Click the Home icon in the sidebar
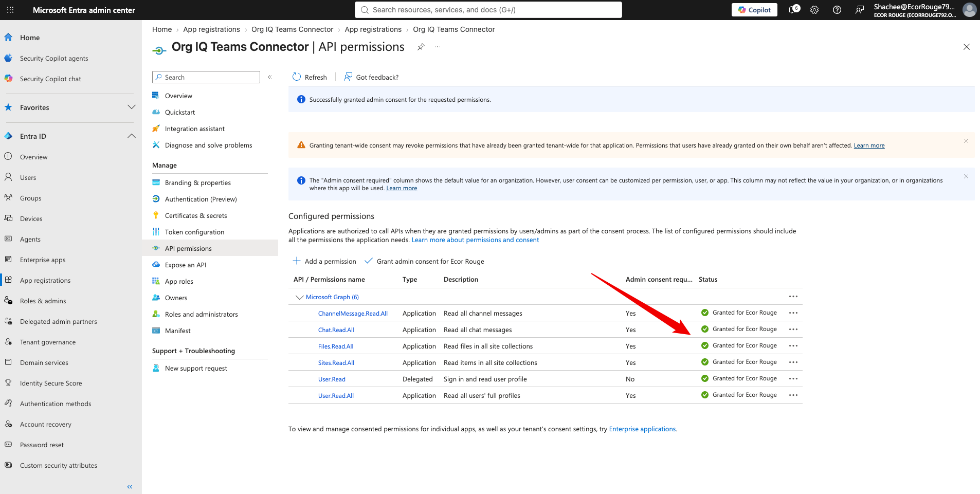Viewport: 980px width, 494px height. click(8, 38)
